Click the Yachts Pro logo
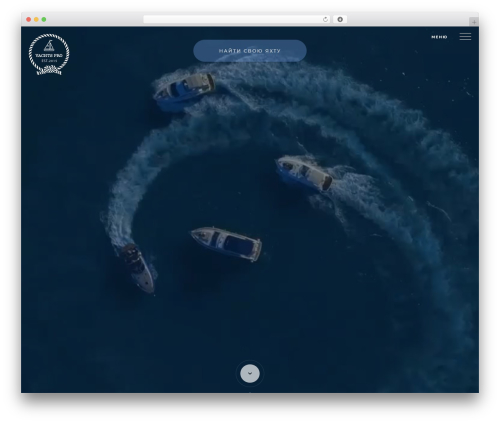This screenshot has height=423, width=500. [49, 54]
